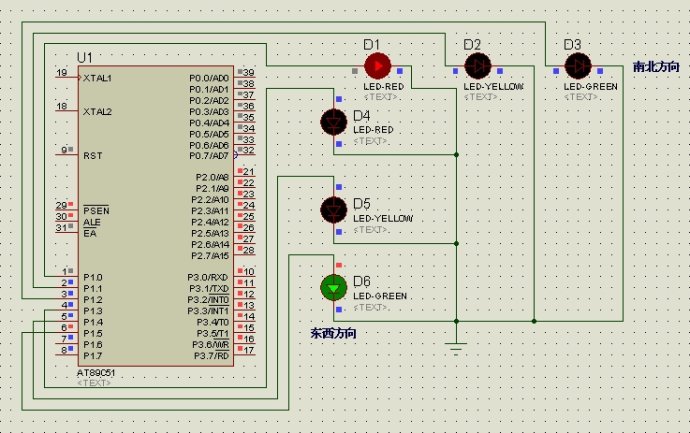Select the green LED D3
Viewport: 690px width, 433px height.
click(x=578, y=66)
